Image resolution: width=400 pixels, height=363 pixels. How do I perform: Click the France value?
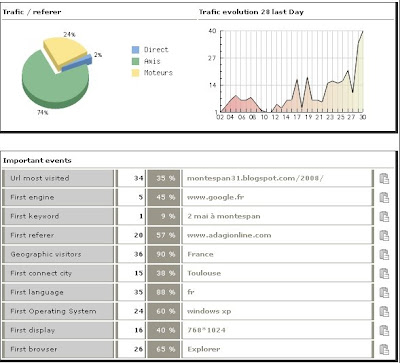(200, 254)
